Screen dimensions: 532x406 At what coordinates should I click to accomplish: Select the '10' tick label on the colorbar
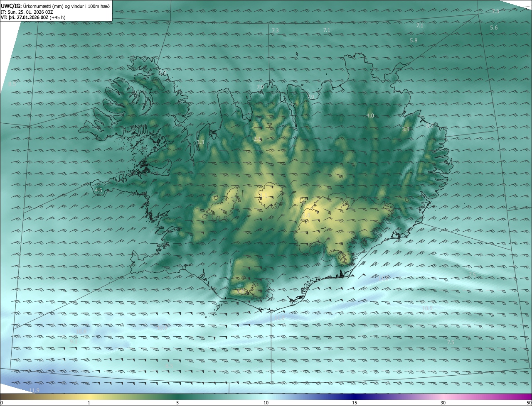pyautogui.click(x=266, y=403)
